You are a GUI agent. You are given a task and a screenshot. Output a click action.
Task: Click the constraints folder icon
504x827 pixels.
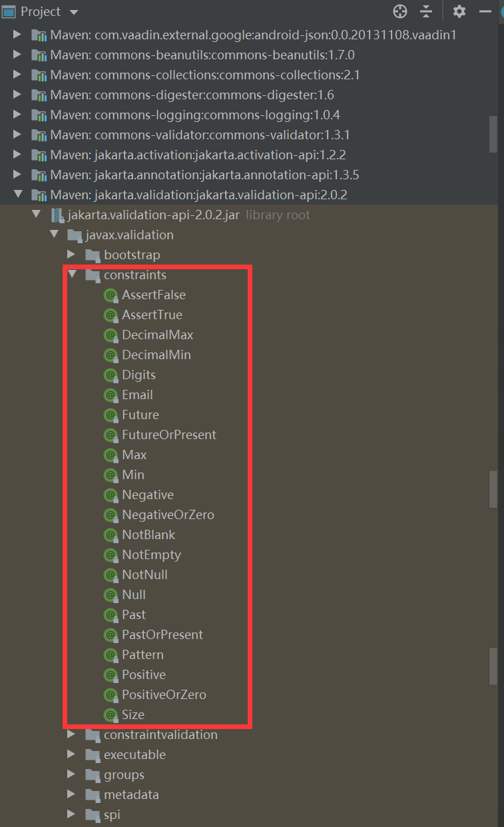coord(93,275)
